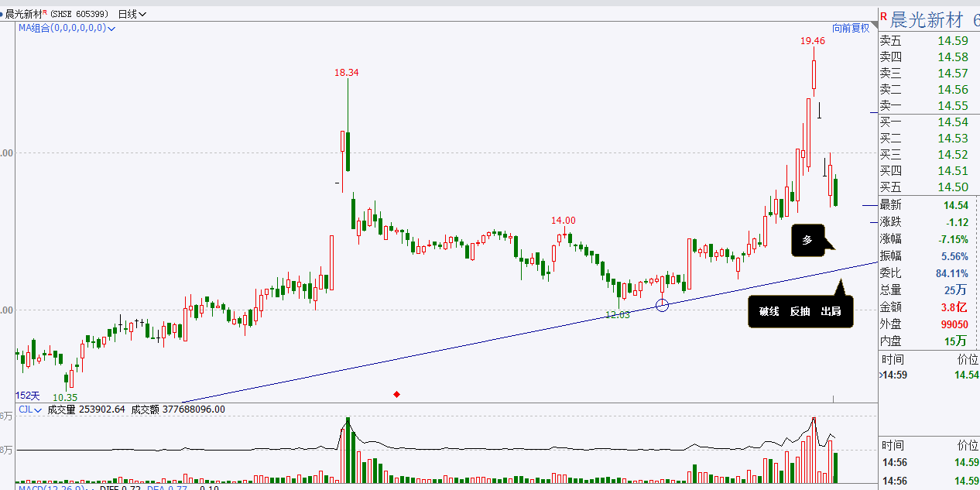Click the 金额 value 3.8亿
This screenshot has height=490, width=980.
click(955, 307)
